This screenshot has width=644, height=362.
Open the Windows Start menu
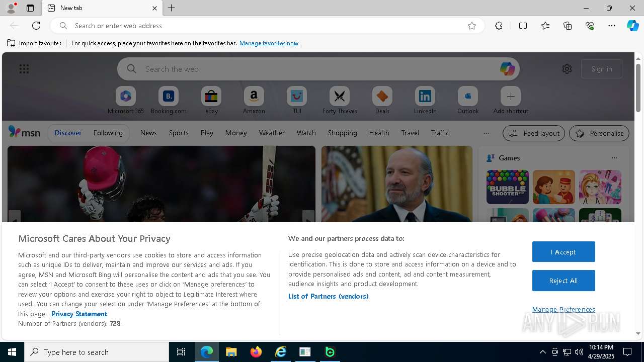(12, 352)
